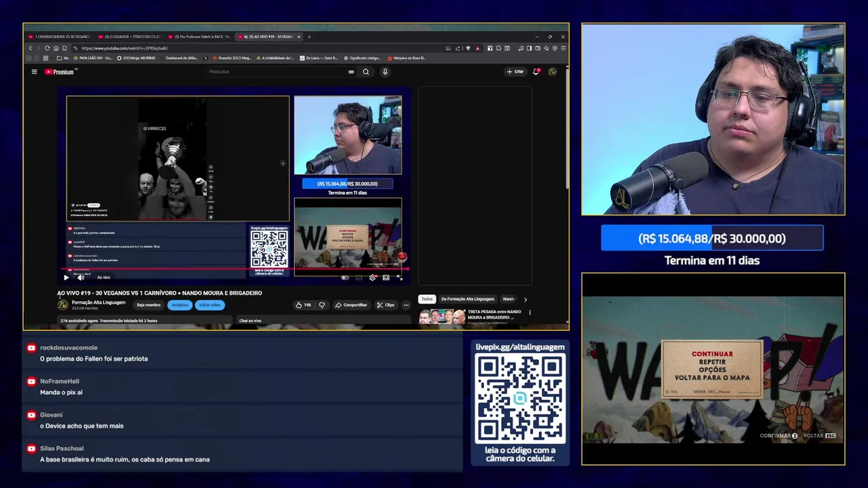Image resolution: width=868 pixels, height=488 pixels.
Task: Open the video description box
Action: 145,321
